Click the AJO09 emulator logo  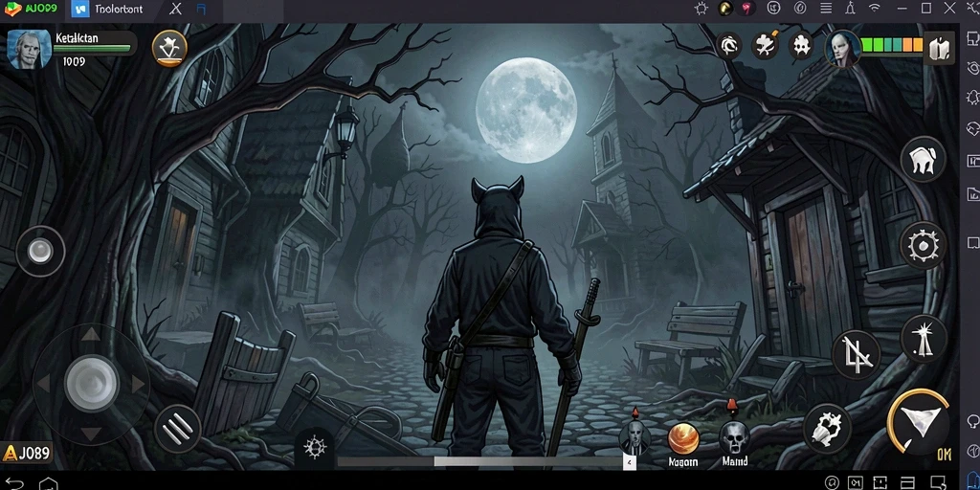[x=32, y=8]
